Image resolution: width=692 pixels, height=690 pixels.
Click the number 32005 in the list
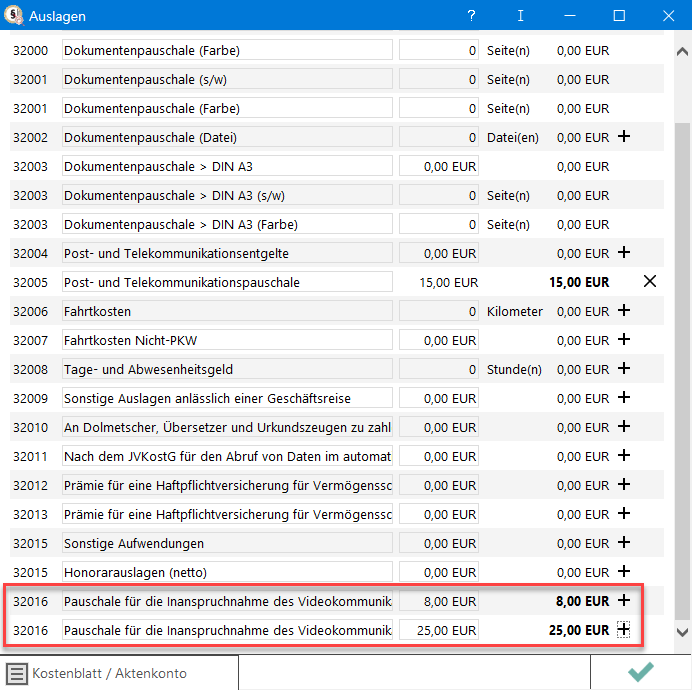click(x=30, y=283)
